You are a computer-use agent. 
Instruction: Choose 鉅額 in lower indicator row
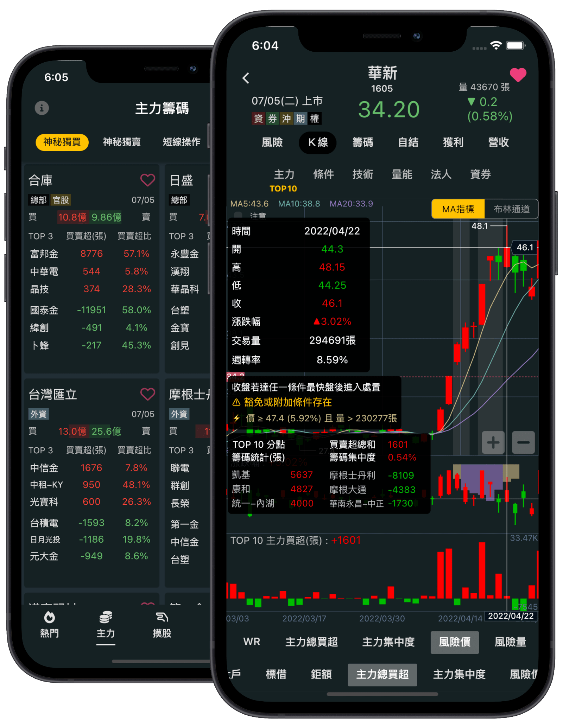tap(321, 674)
